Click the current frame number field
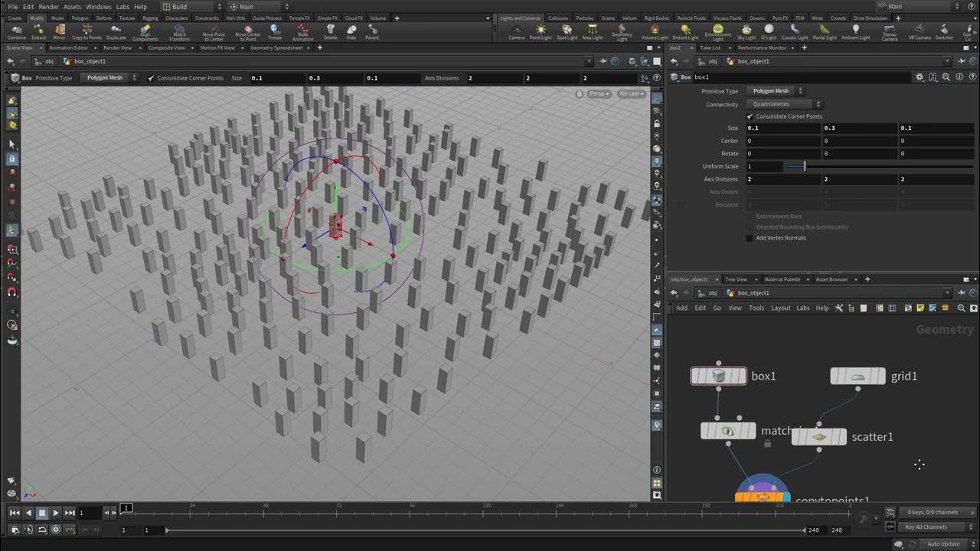Viewport: 980px width, 551px height. (91, 513)
